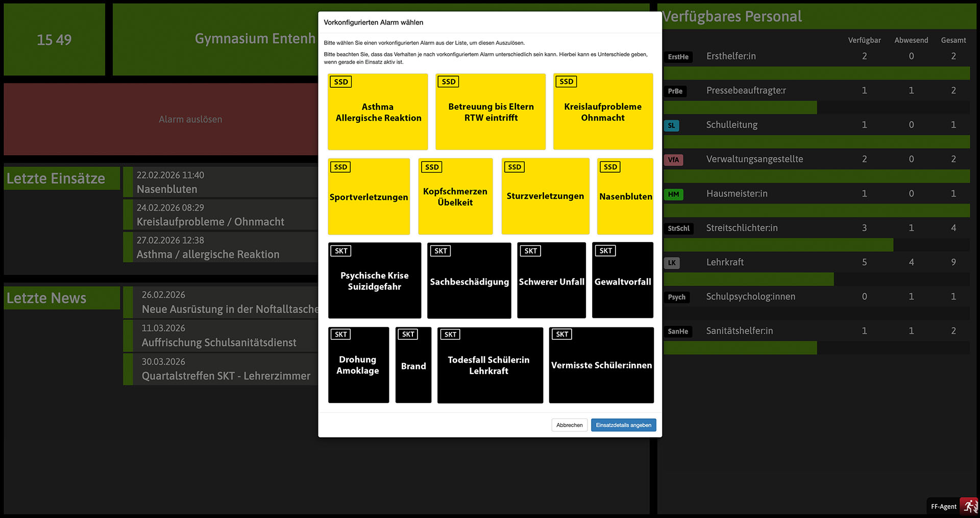Select the Todesfall Schüler:in Lehrkraft alarm

click(x=490, y=365)
